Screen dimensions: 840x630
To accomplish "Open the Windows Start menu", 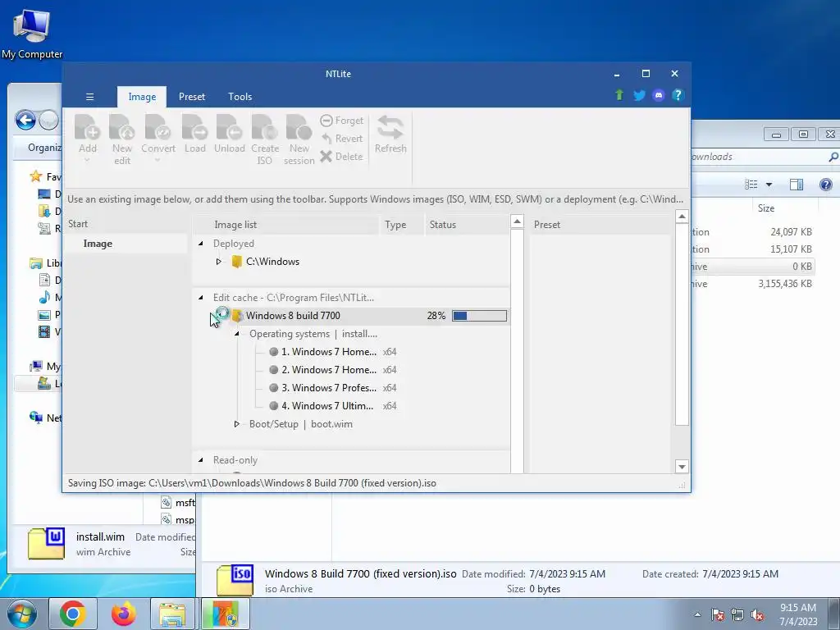I will (22, 614).
